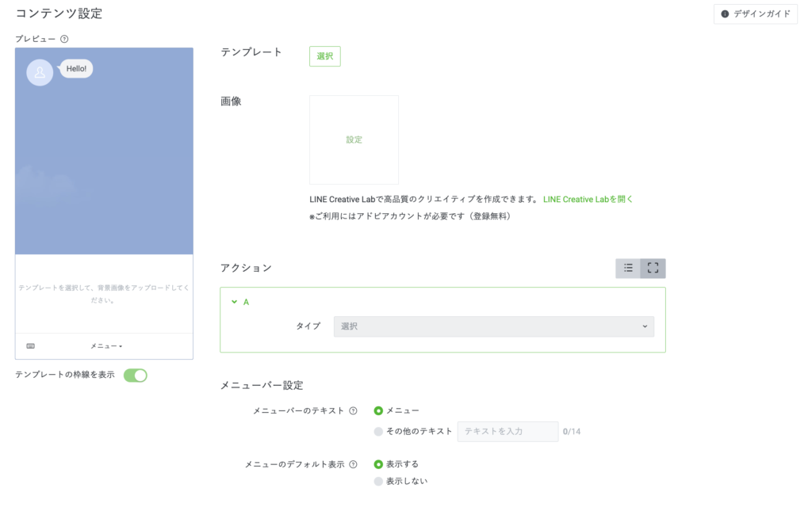Viewport: 812px width, 511px height.
Task: Toggle テンプレートの枠線を表示 switch
Action: [x=136, y=376]
